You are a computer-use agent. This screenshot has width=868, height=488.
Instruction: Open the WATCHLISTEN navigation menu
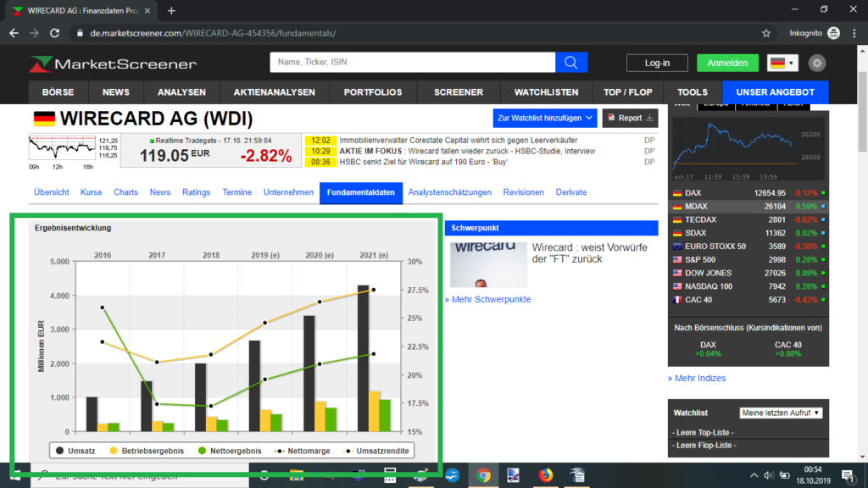[547, 92]
